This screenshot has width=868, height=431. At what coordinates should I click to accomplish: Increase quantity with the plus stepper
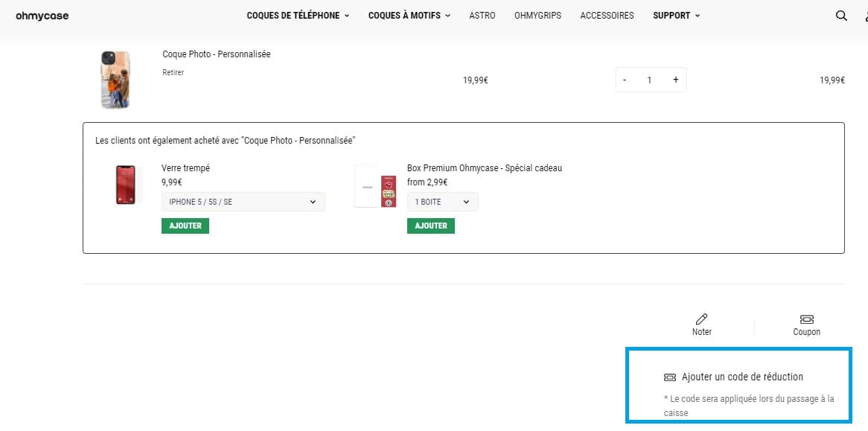(675, 79)
